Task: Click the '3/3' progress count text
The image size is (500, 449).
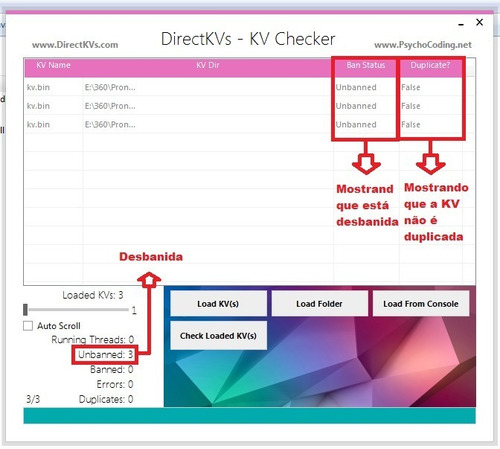Action: coord(33,399)
